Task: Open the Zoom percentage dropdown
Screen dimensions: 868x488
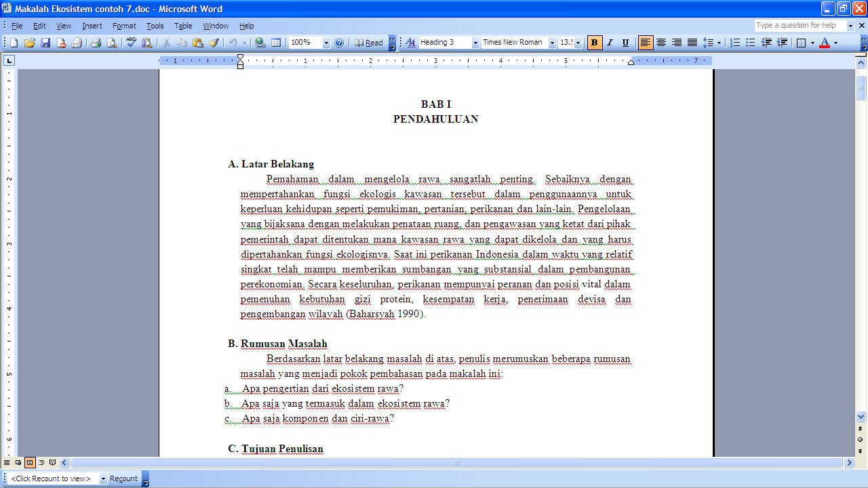Action: 326,43
